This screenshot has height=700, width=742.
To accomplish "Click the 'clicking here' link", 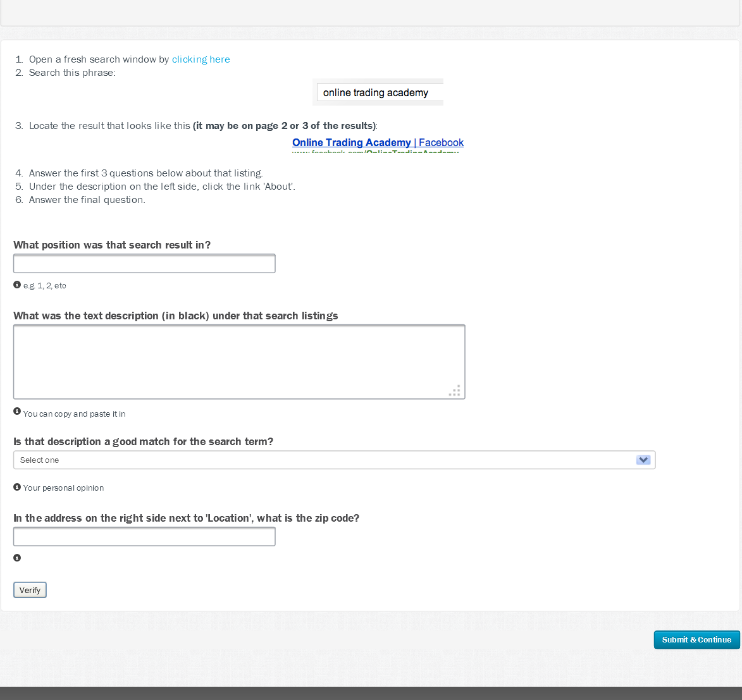I will 201,59.
